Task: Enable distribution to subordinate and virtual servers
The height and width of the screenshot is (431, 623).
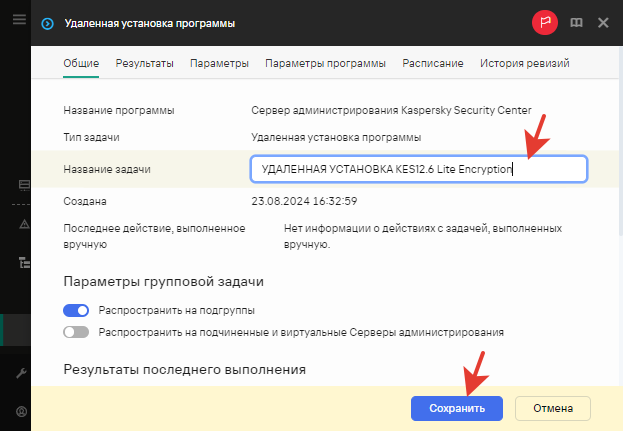Action: click(x=76, y=332)
